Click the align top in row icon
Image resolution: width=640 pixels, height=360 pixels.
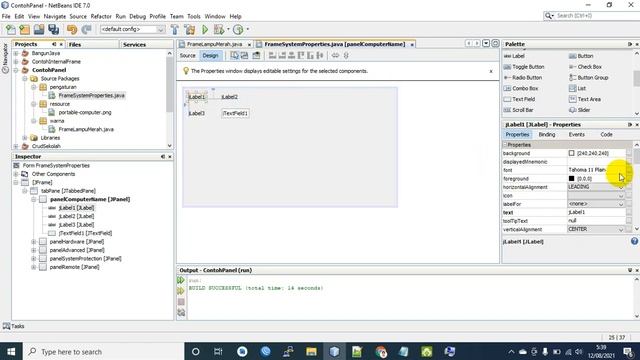[x=301, y=56]
